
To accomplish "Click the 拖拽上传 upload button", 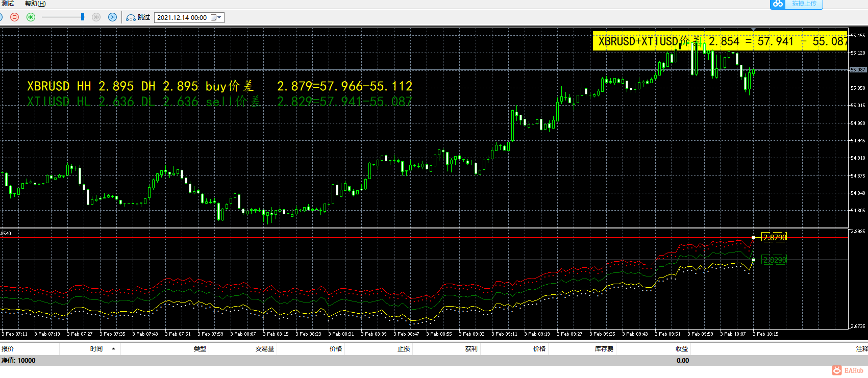I will (804, 4).
